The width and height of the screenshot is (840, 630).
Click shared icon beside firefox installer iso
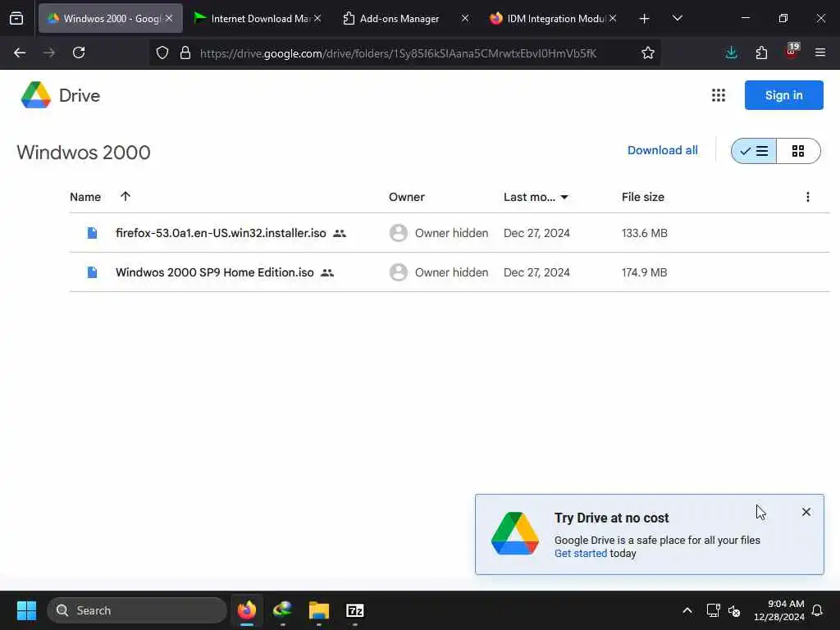(x=340, y=234)
